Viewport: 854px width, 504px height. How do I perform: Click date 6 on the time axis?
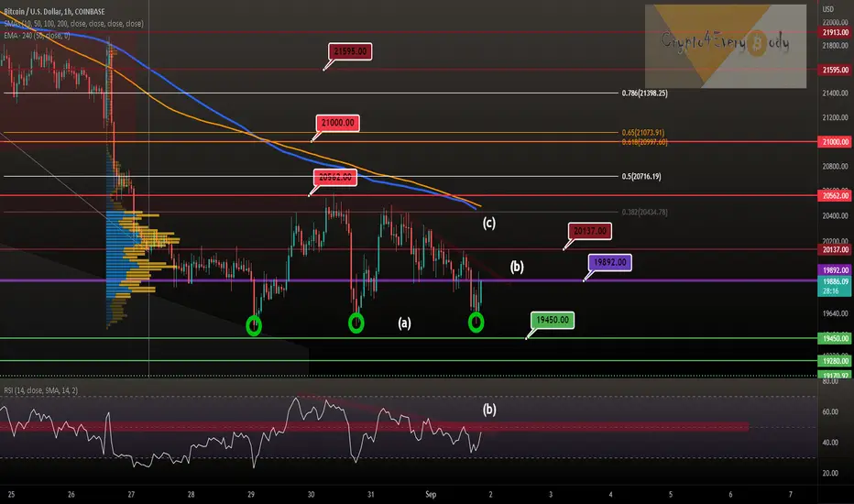click(730, 495)
